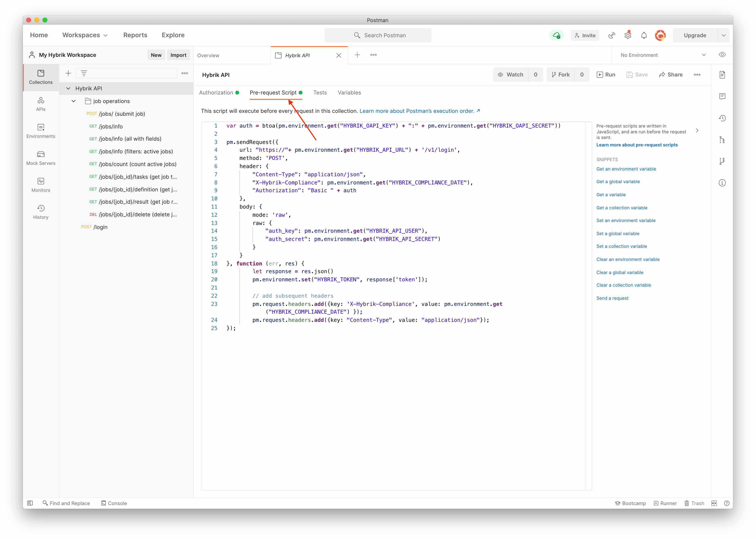This screenshot has width=756, height=539.
Task: Open the Console in the status bar
Action: click(x=114, y=503)
